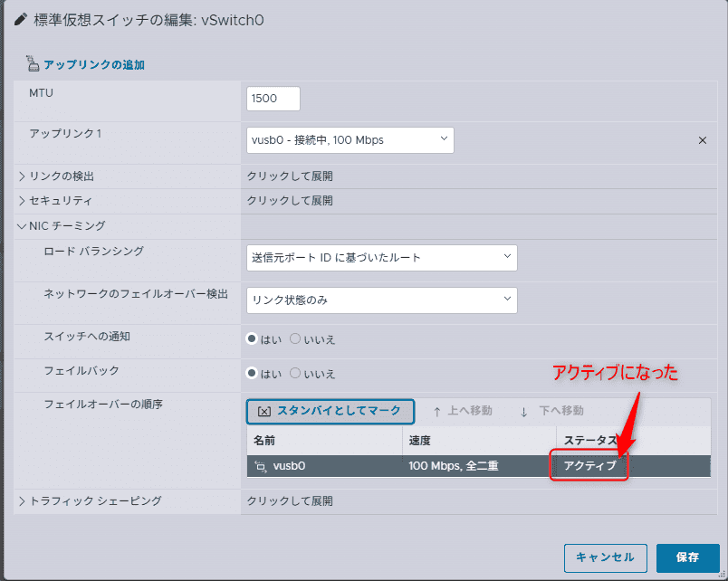Click the move up arrow icon
This screenshot has height=581, width=728.
click(437, 412)
